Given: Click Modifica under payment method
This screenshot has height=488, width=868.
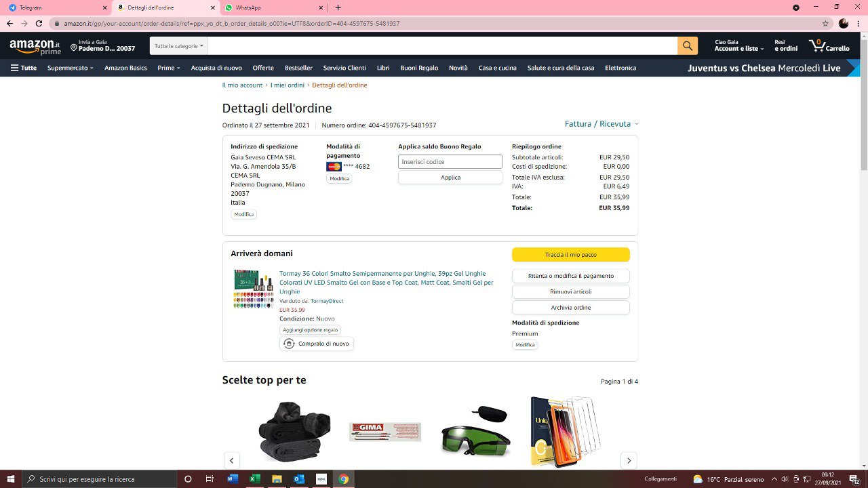Looking at the screenshot, I should [339, 179].
